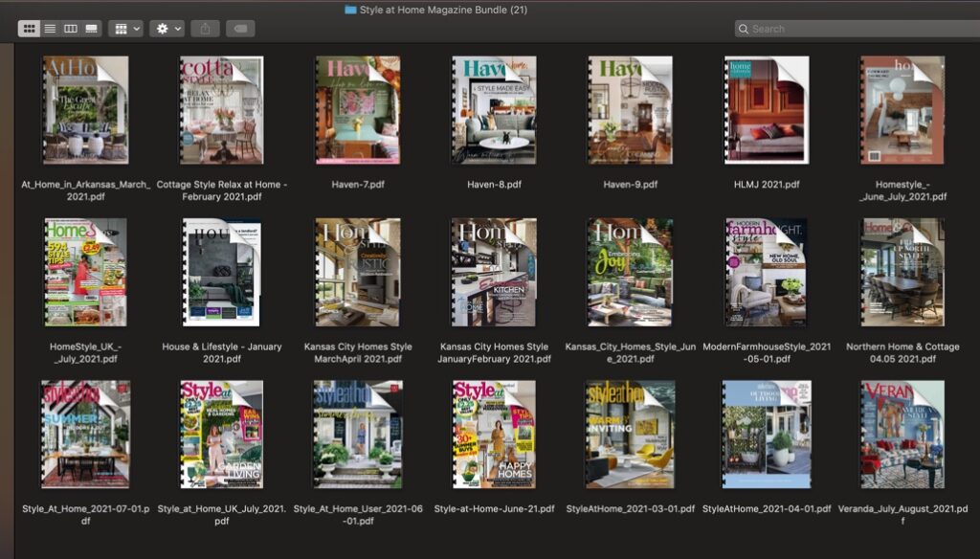Open the item grouping dropdown
Viewport: 980px width, 559px height.
(122, 28)
